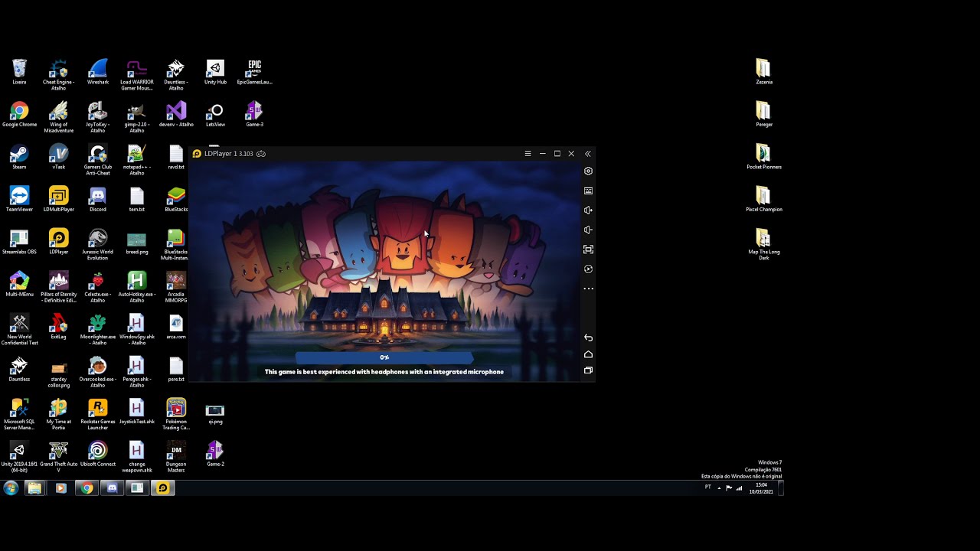Open Windows Start menu orb
This screenshot has height=551, width=980.
(x=11, y=488)
